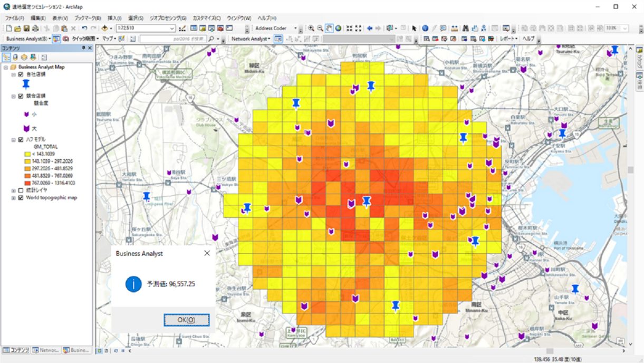
Task: Click the zoom in magnifier tool
Action: [x=311, y=28]
